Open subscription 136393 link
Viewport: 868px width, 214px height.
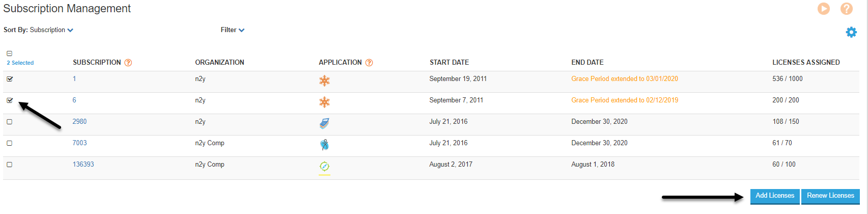pos(83,165)
